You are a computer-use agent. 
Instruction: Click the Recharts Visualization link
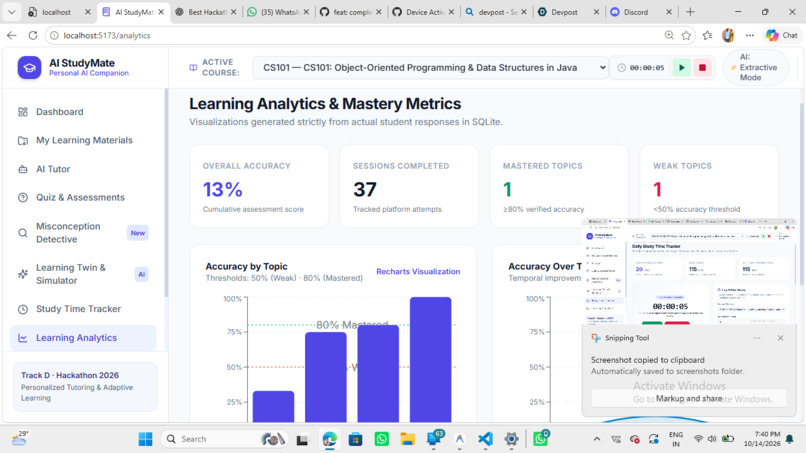click(418, 271)
